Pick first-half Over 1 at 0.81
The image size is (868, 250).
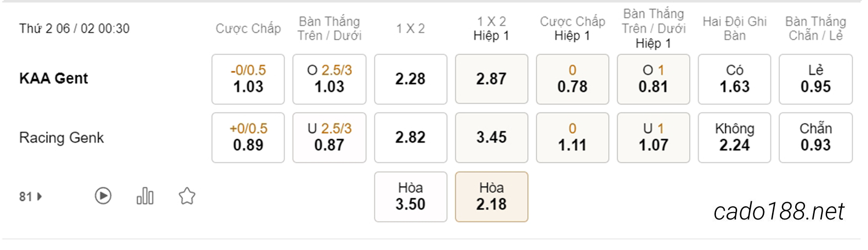[x=653, y=79]
